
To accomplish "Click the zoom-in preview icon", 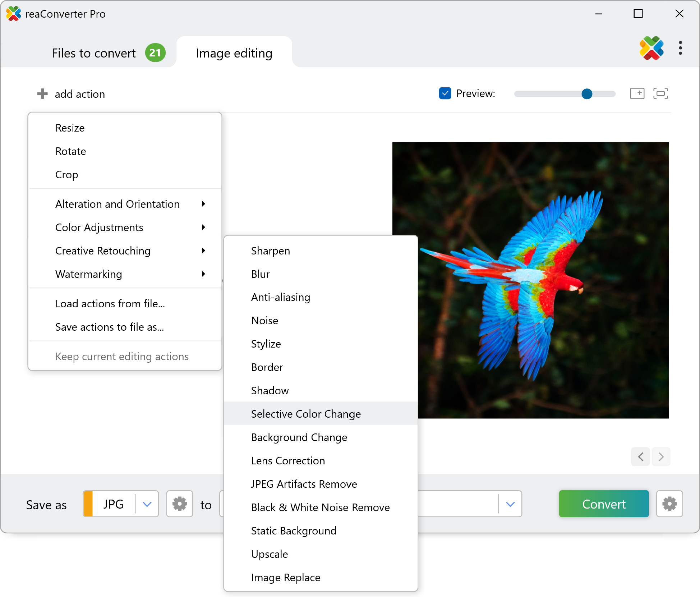I will [x=637, y=93].
